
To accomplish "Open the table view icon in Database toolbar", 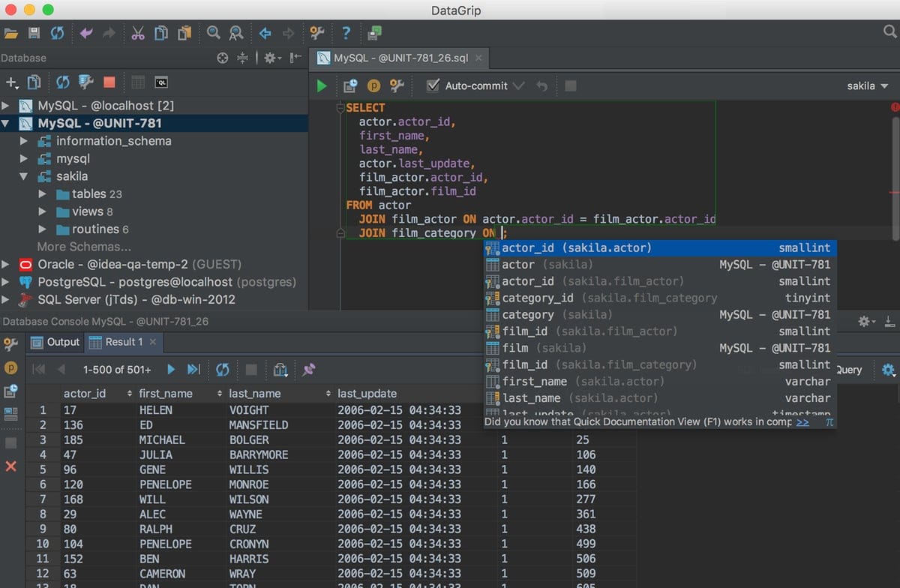I will (139, 82).
